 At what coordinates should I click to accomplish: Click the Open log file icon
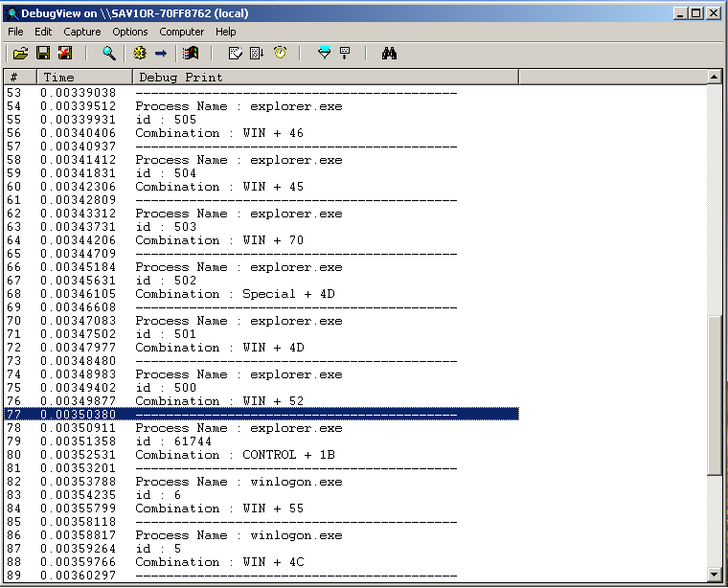(21, 54)
